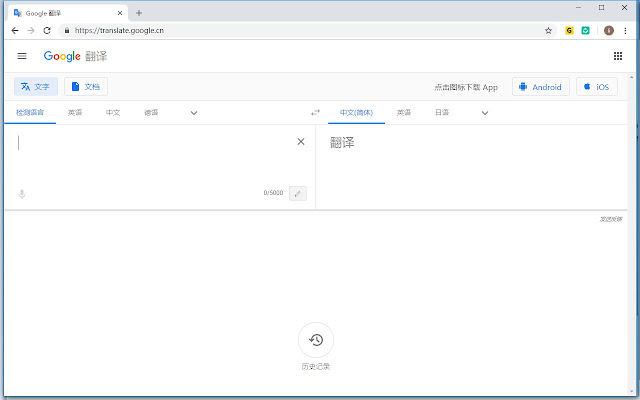
Task: Open the 历史记录 history icon
Action: coord(315,340)
